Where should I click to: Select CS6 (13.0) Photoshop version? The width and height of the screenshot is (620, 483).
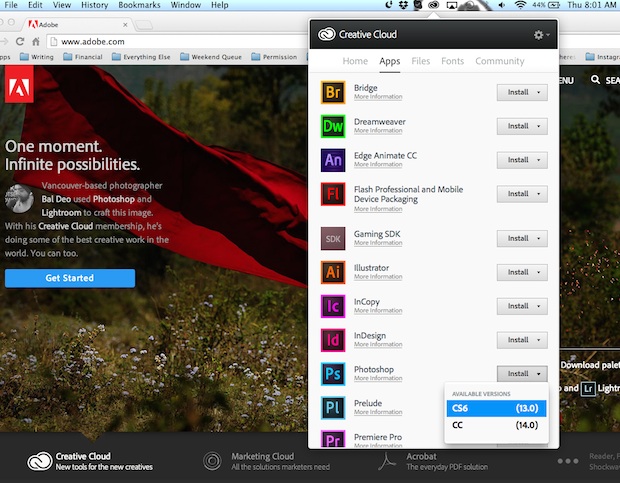[x=496, y=408]
